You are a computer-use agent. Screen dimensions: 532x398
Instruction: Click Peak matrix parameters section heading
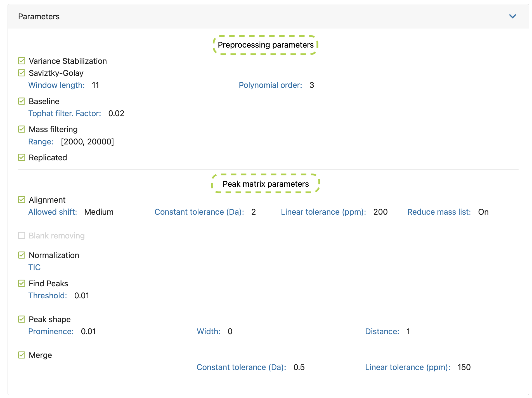point(266,184)
